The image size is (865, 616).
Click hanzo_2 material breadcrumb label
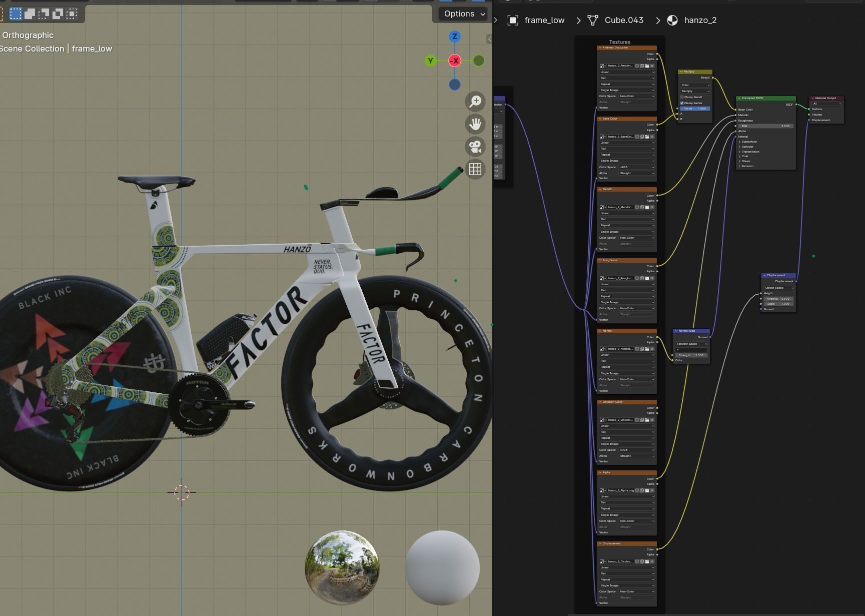(700, 20)
